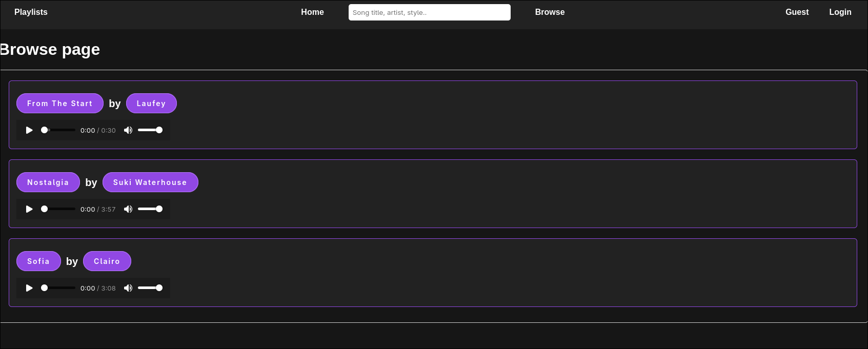
Task: Open the Sofia song tag
Action: (x=38, y=261)
